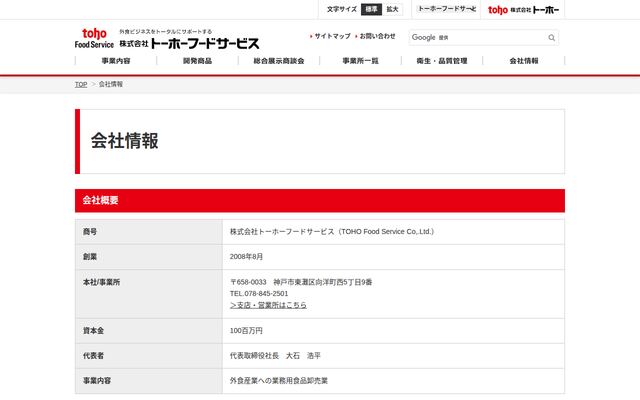Open the トーホーフードサービス top link
640x400 pixels.
(447, 9)
